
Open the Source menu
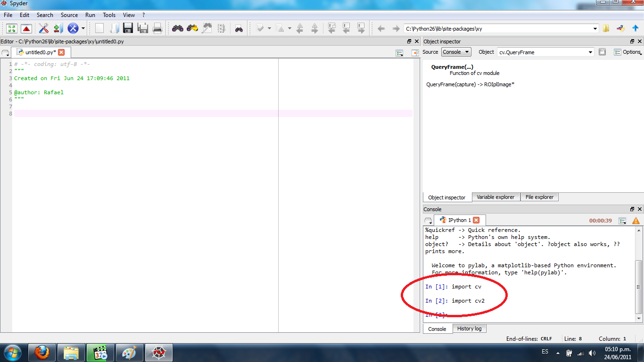click(69, 15)
